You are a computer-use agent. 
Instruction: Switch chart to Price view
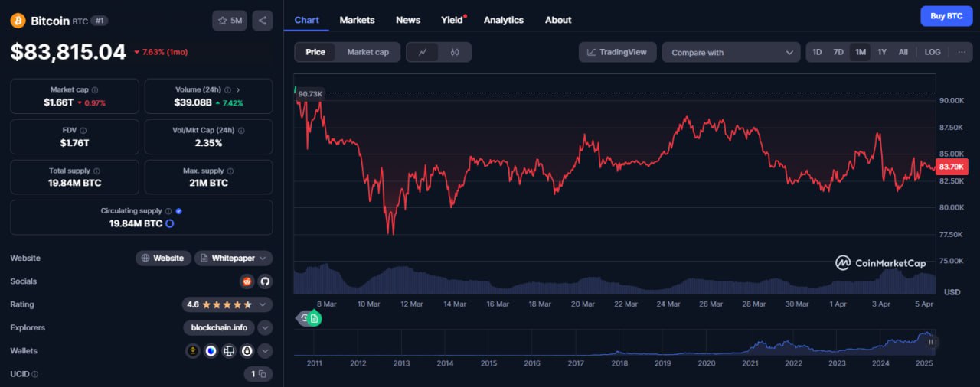click(x=315, y=52)
